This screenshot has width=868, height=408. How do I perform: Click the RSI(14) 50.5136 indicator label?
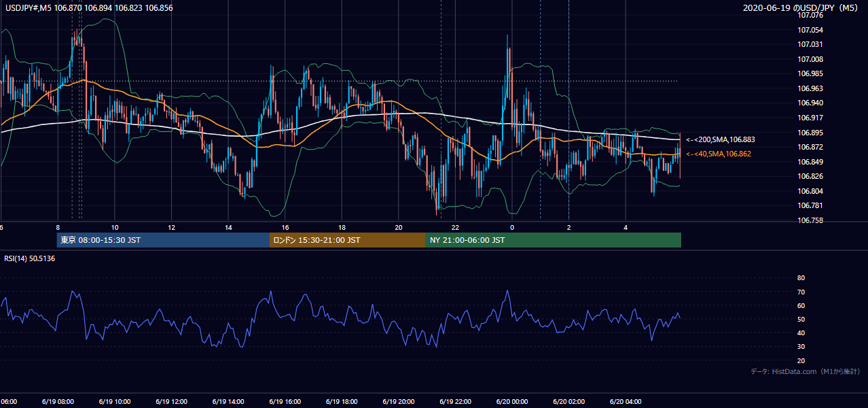(x=29, y=258)
